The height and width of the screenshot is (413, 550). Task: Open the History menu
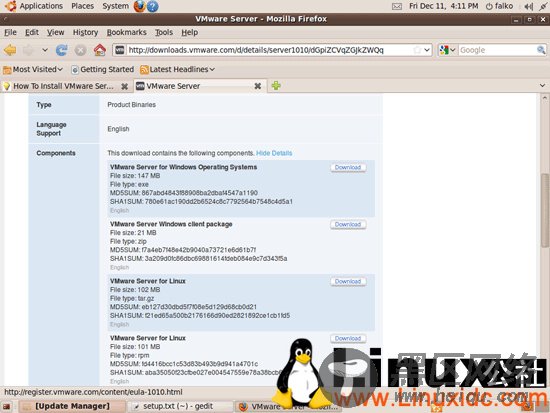[x=85, y=32]
